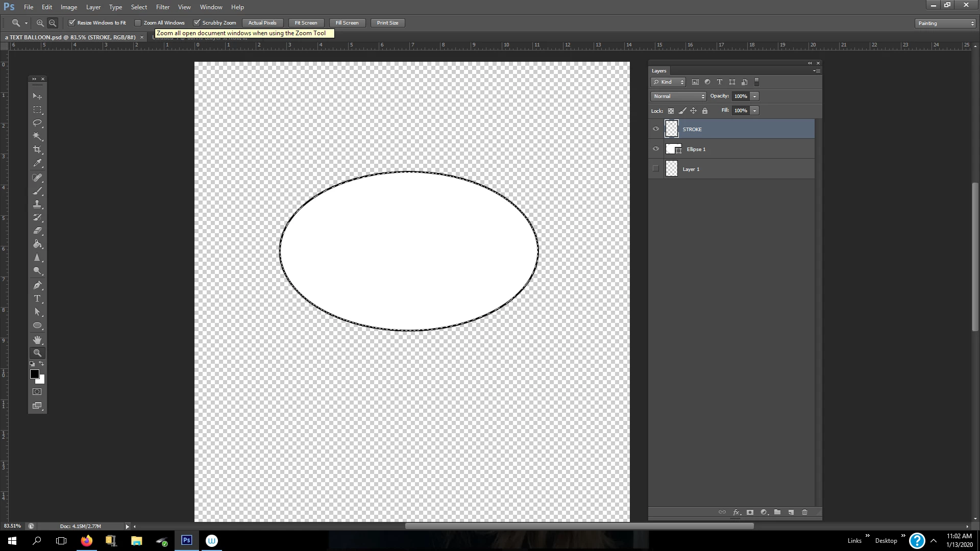Select the Horizontal Type tool
The height and width of the screenshot is (551, 980).
[x=37, y=298]
